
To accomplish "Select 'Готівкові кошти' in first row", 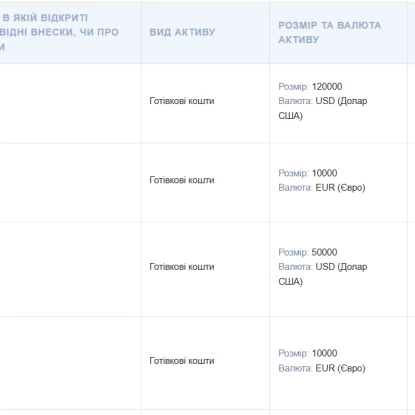I will click(182, 101).
